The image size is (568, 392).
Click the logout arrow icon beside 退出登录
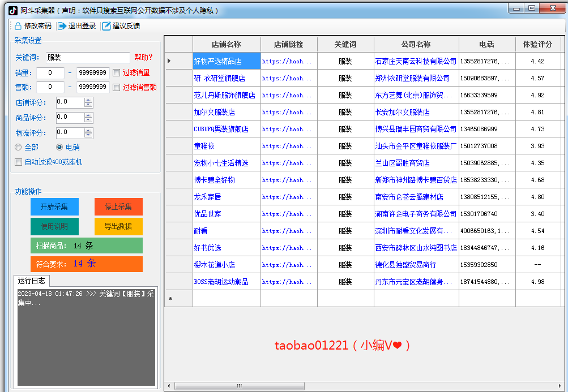click(62, 25)
